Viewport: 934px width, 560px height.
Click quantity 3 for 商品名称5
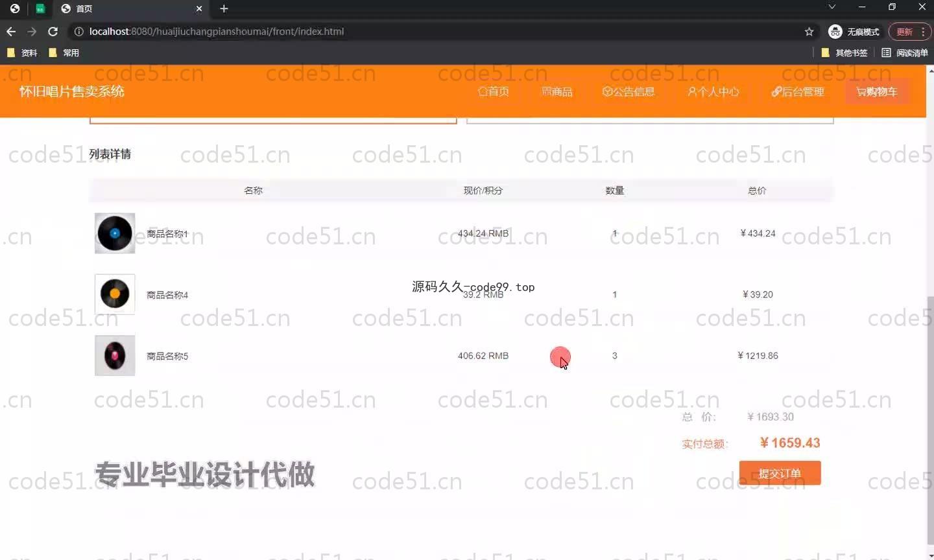[614, 356]
